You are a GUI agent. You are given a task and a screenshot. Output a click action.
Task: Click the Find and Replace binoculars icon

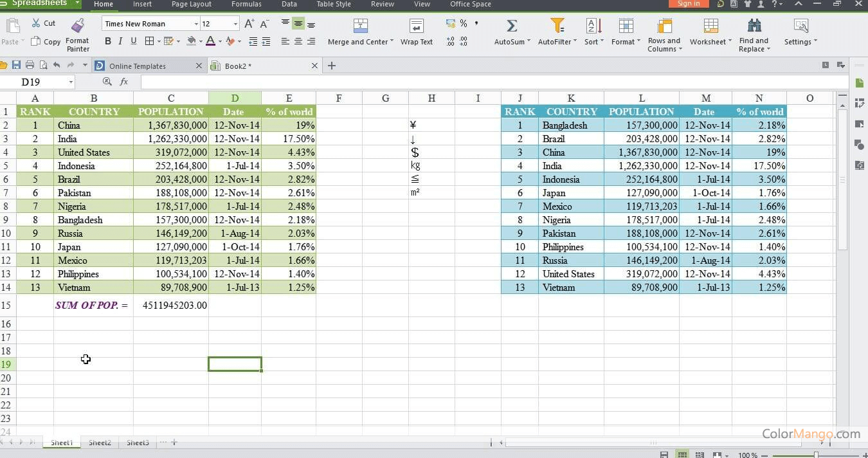click(x=754, y=26)
